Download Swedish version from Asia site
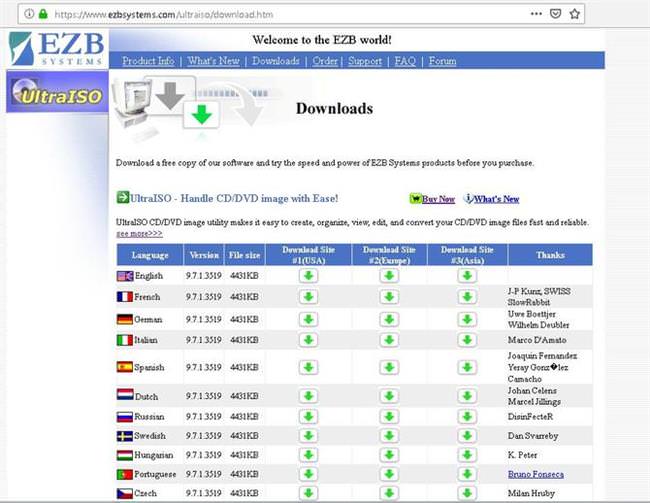650x503 pixels. click(467, 436)
